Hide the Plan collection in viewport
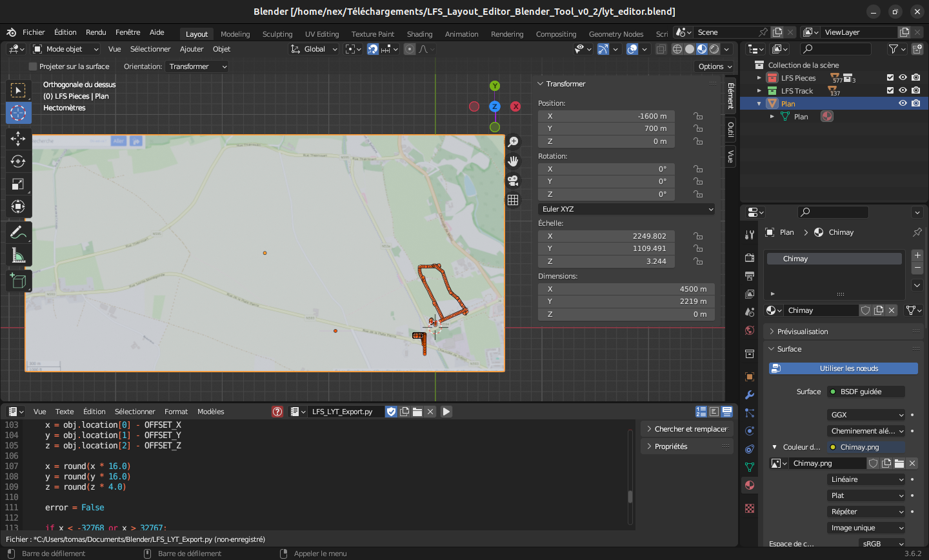Image resolution: width=929 pixels, height=560 pixels. (x=903, y=104)
